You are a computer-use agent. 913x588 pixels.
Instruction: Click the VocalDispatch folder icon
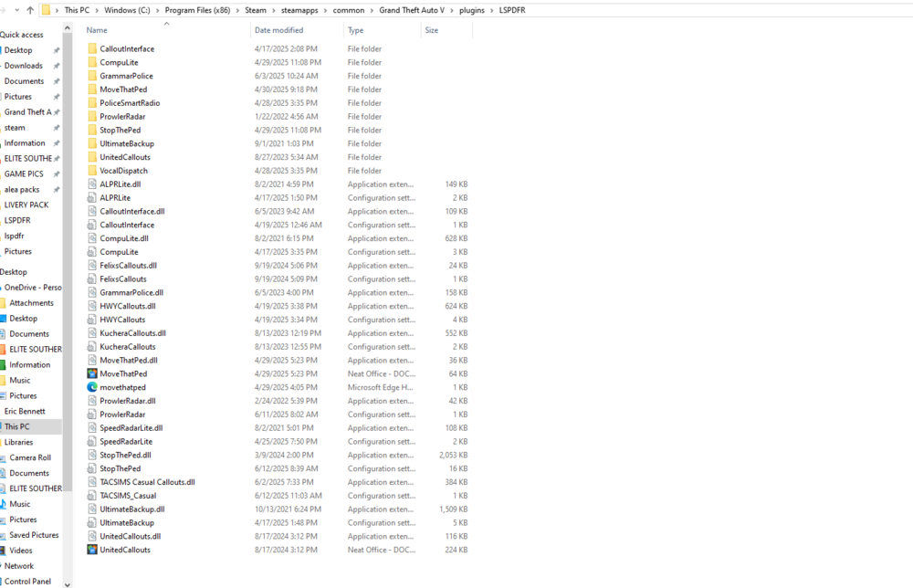coord(92,171)
